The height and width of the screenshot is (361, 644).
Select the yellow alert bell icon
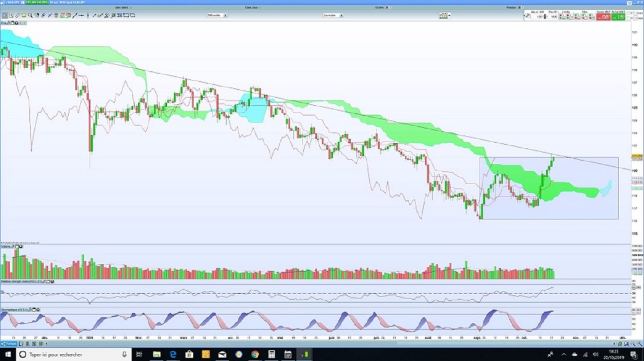[x=24, y=15]
